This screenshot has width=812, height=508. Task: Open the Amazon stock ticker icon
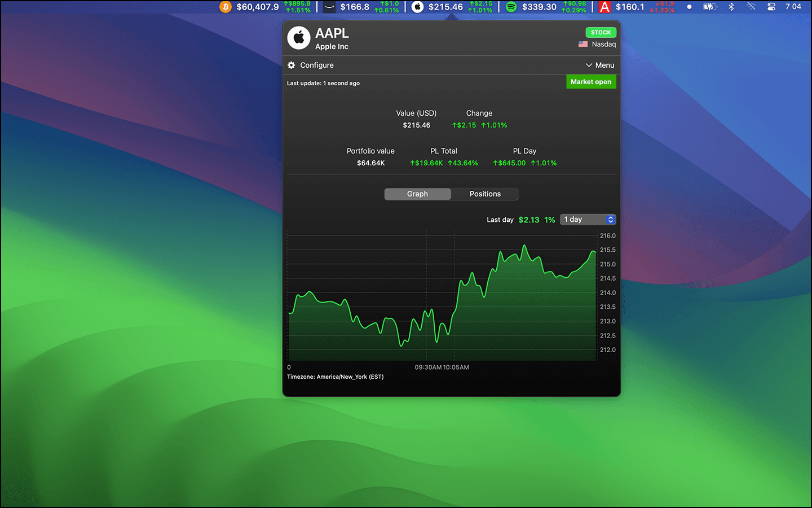pos(329,7)
